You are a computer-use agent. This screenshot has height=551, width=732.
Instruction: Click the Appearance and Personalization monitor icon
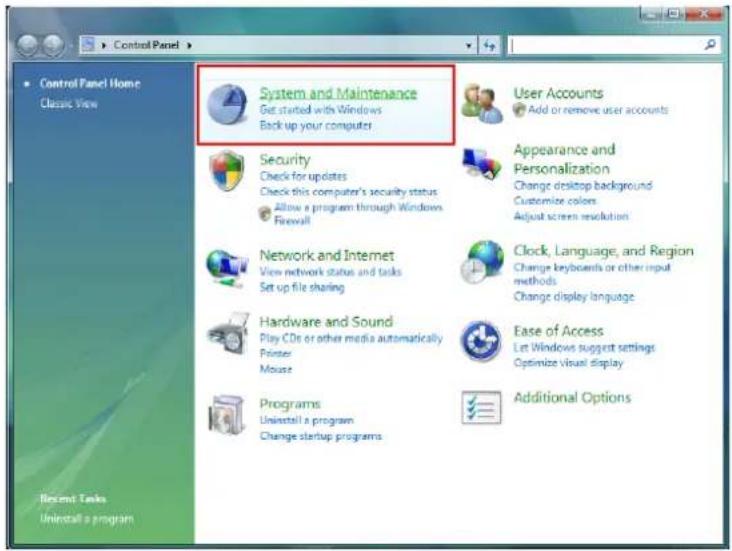click(x=481, y=166)
